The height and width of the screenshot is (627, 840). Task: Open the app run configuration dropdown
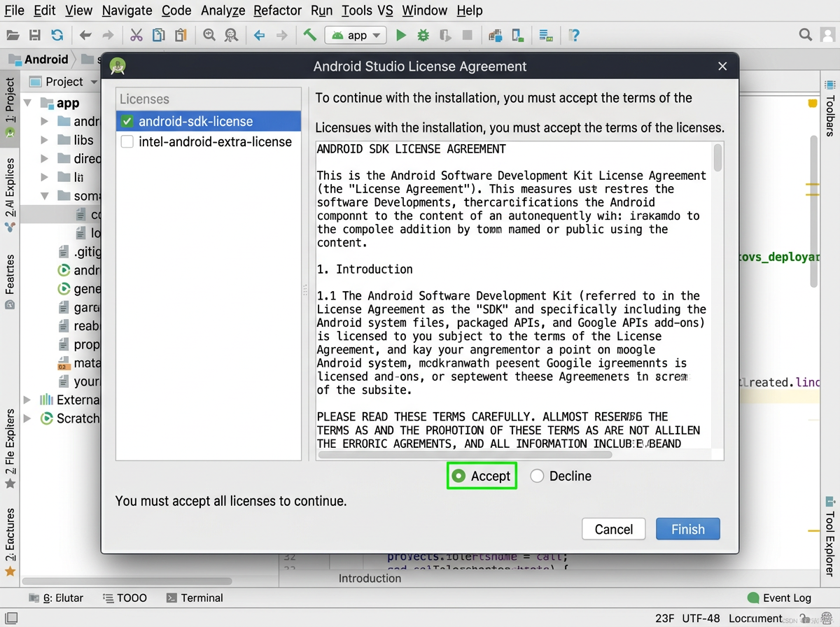(x=356, y=35)
